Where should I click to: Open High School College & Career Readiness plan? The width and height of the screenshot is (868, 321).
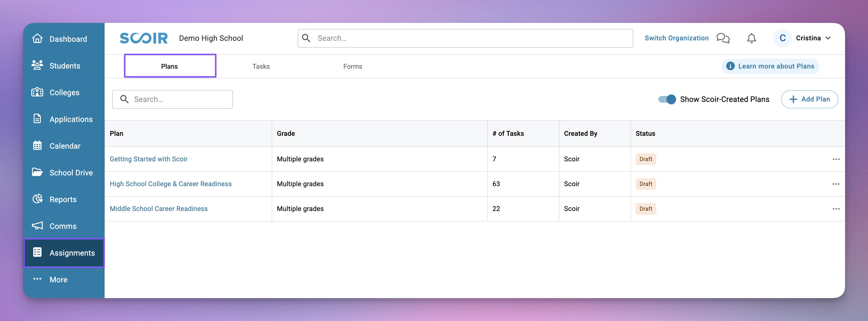170,184
